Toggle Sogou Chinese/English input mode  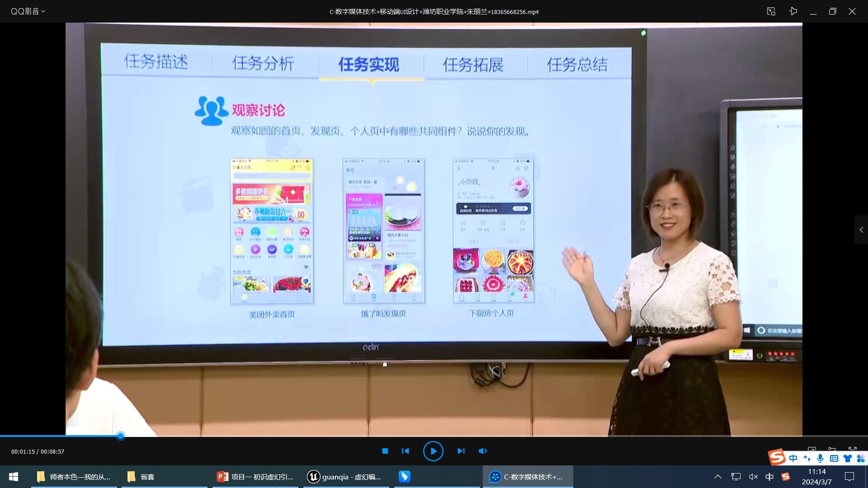coord(793,458)
